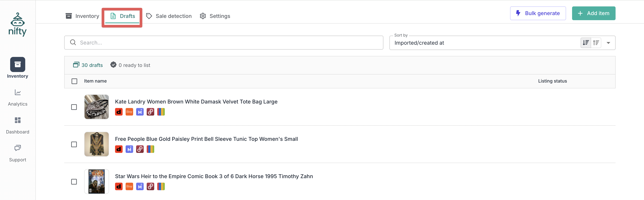The image size is (644, 200).
Task: Sort ascending with the sort icon
Action: (596, 43)
